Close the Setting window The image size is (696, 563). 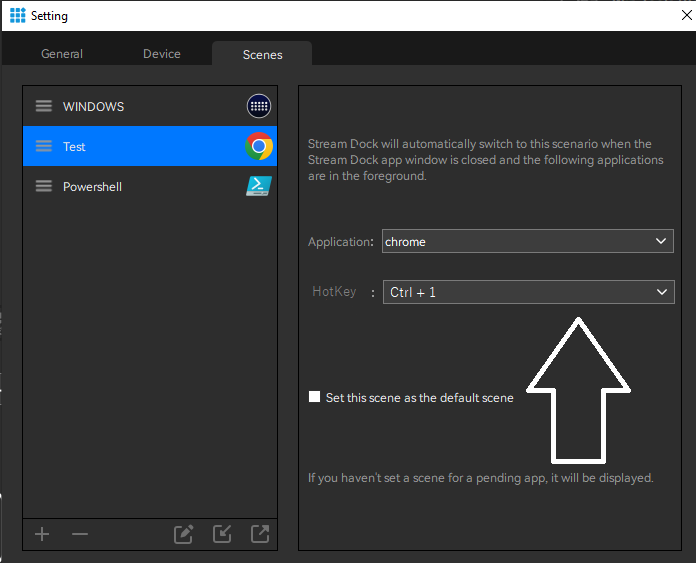[686, 15]
